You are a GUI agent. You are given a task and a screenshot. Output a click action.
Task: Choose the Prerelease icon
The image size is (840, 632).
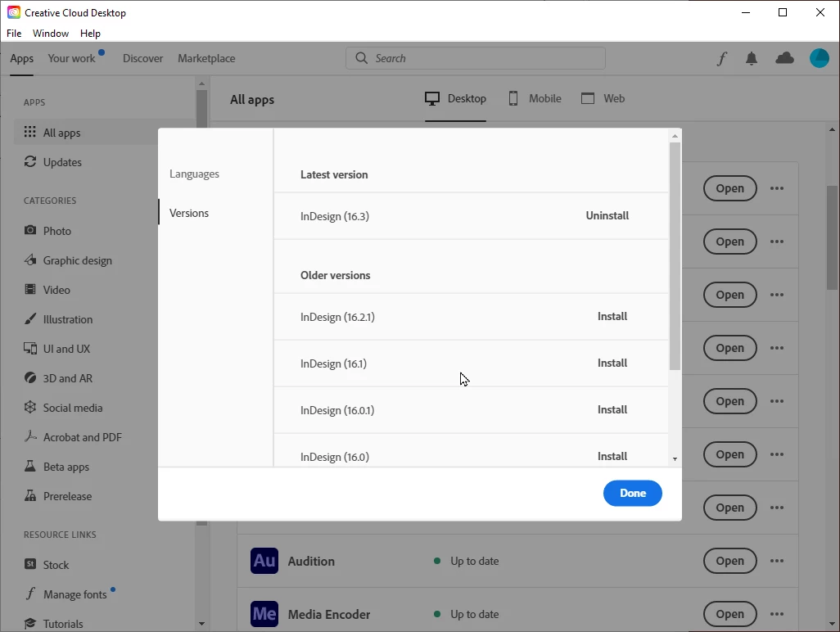pos(30,495)
